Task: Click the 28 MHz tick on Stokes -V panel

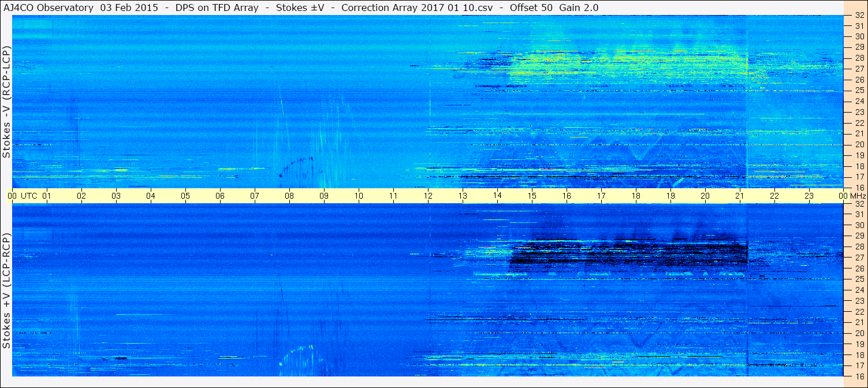Action: (859, 58)
